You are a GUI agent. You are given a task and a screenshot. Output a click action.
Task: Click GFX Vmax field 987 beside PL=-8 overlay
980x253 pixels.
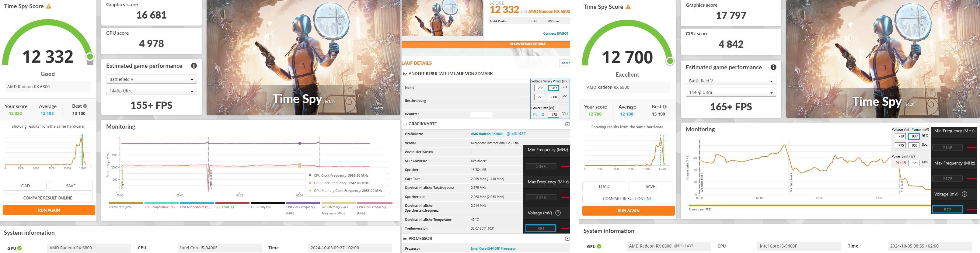coord(553,88)
